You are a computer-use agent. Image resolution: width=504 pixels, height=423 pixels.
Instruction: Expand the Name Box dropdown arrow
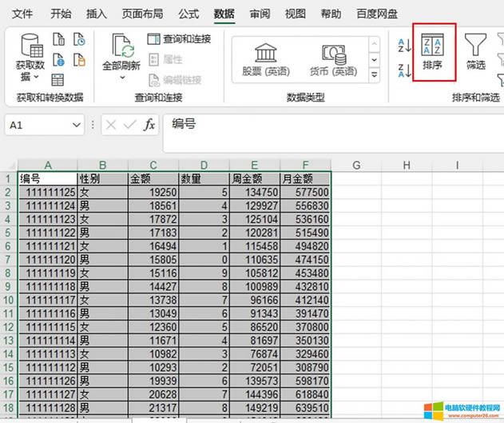coord(76,126)
